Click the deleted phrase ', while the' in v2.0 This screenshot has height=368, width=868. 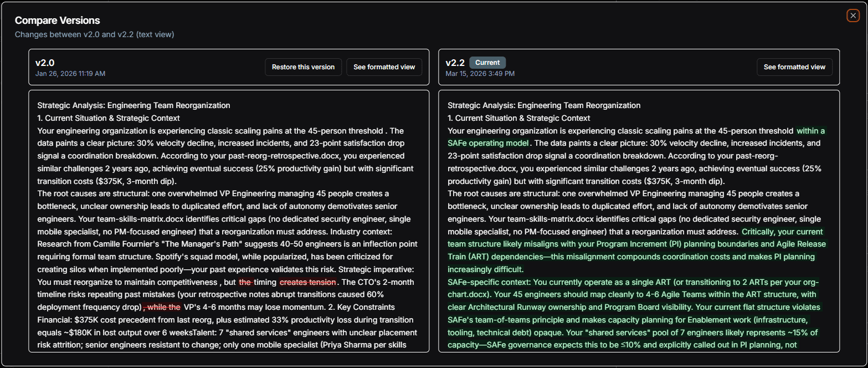[160, 306]
